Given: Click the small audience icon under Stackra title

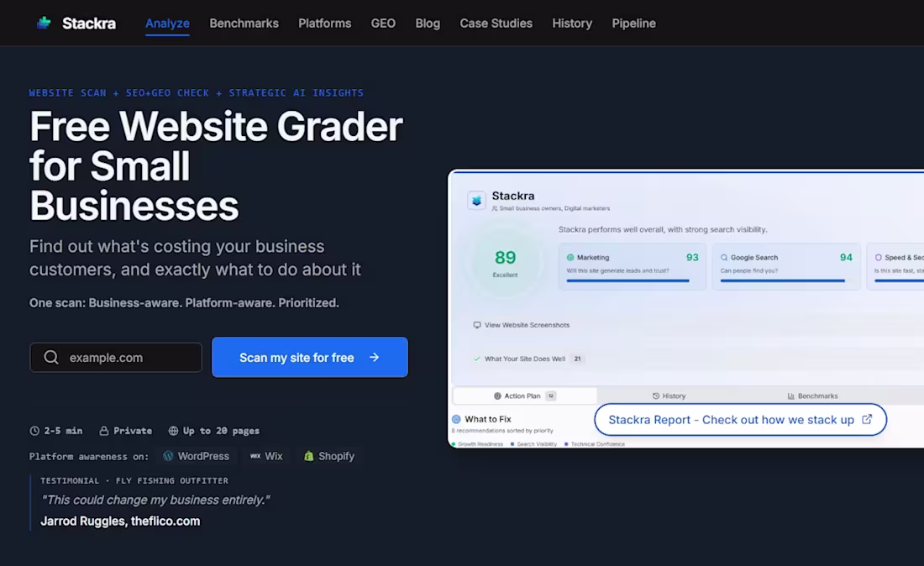Looking at the screenshot, I should point(495,208).
